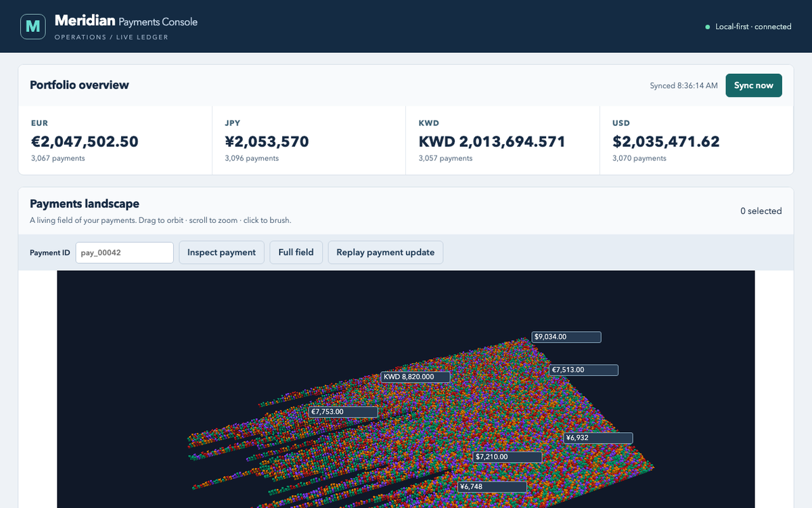Viewport: 812px width, 508px height.
Task: Open the KWD portfolio total card
Action: pos(503,140)
